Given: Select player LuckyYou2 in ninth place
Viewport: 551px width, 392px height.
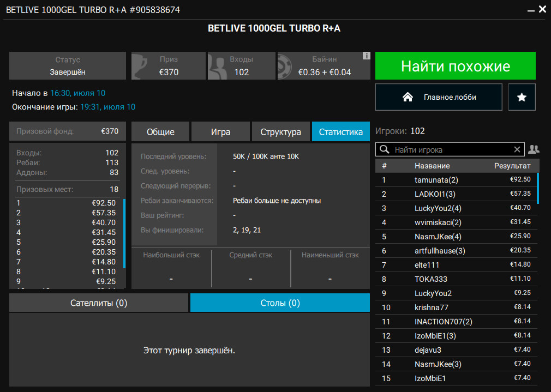Looking at the screenshot, I should point(456,293).
